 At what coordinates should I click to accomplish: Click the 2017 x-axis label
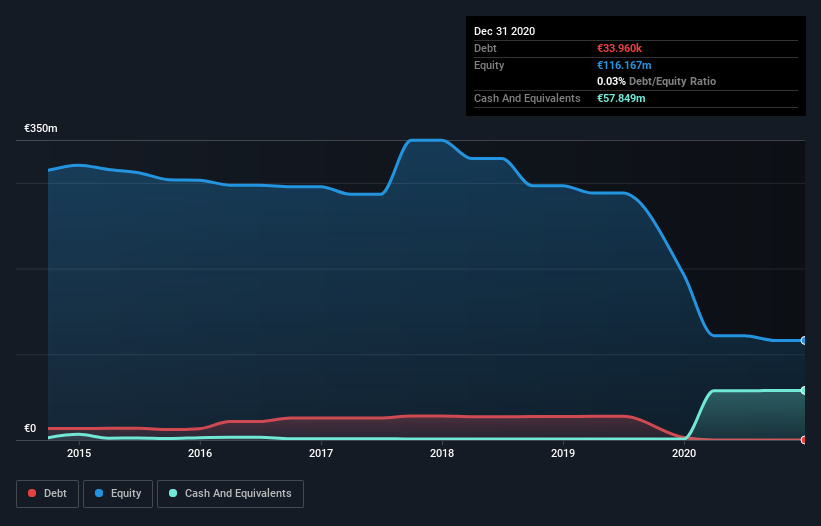[321, 453]
